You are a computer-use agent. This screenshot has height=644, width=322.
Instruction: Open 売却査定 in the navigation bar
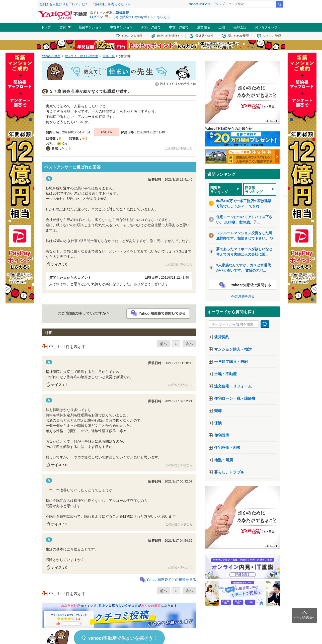point(240,27)
